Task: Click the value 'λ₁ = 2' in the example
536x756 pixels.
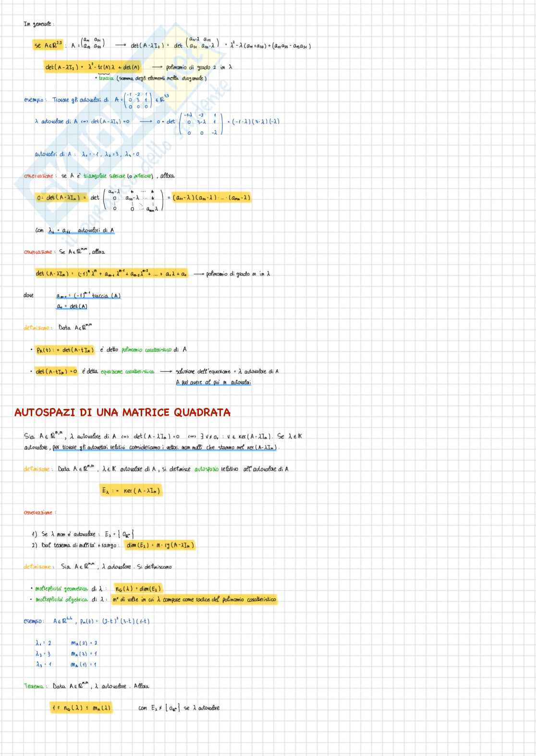Action: pyautogui.click(x=43, y=643)
